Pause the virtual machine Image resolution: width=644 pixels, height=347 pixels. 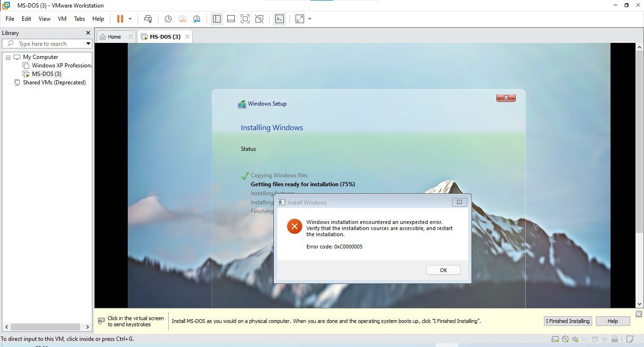pos(120,19)
